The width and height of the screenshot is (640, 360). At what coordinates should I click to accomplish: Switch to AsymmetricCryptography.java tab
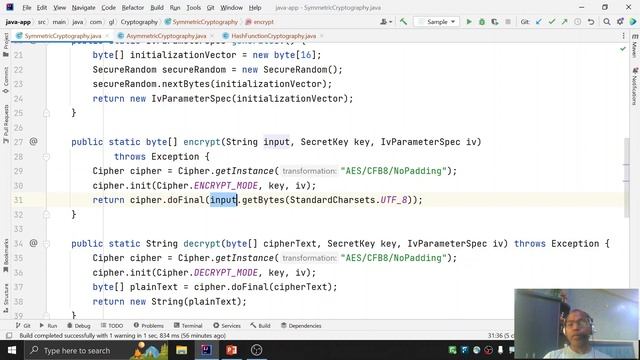pos(165,36)
